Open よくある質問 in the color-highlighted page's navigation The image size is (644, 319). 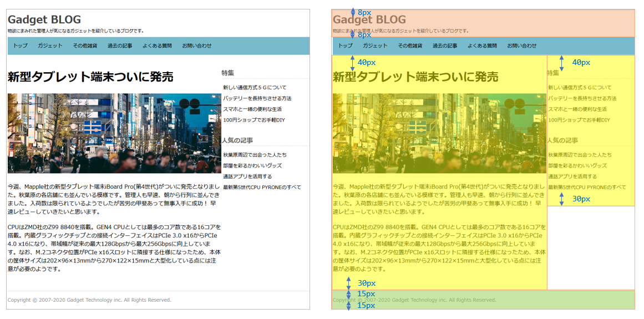tap(482, 46)
